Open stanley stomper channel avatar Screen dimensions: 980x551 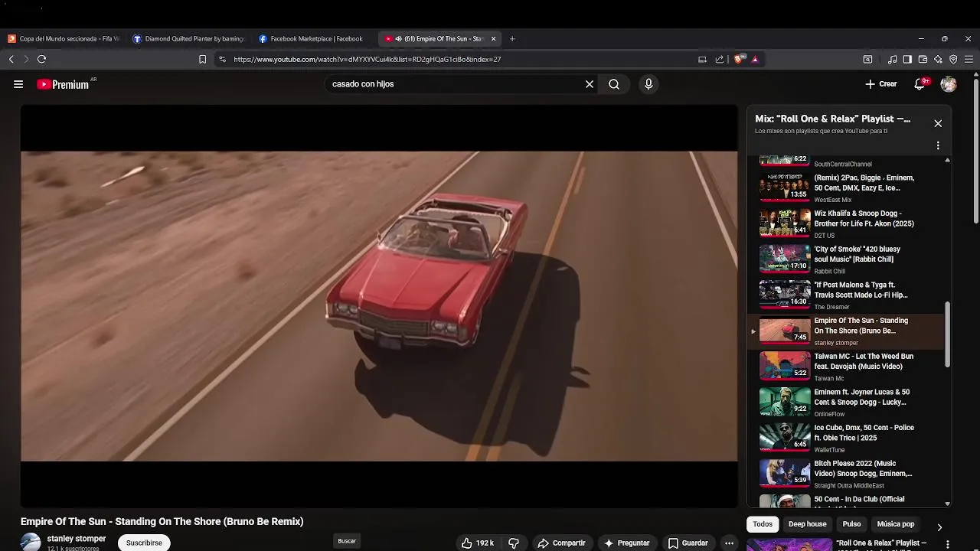31,542
